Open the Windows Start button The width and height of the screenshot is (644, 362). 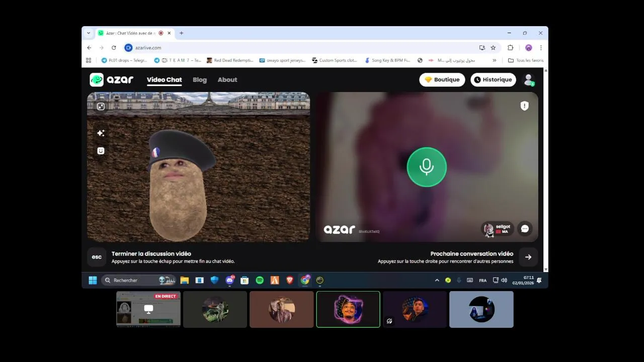coord(93,281)
